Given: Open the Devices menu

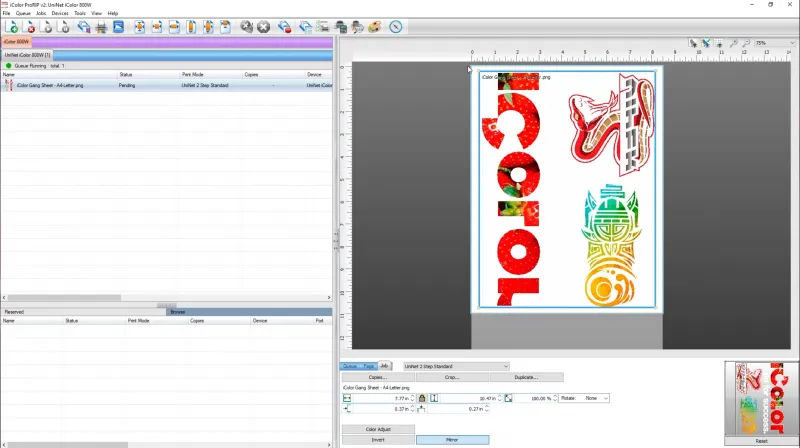Looking at the screenshot, I should [x=60, y=13].
